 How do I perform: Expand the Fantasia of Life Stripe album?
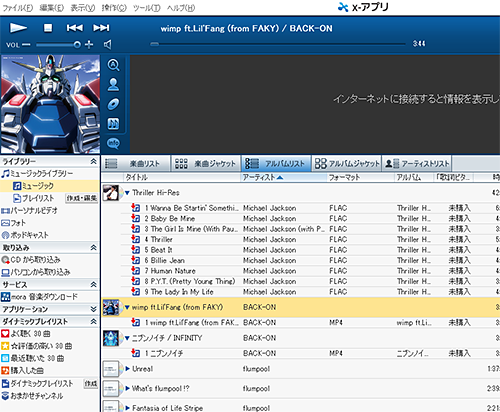127,408
